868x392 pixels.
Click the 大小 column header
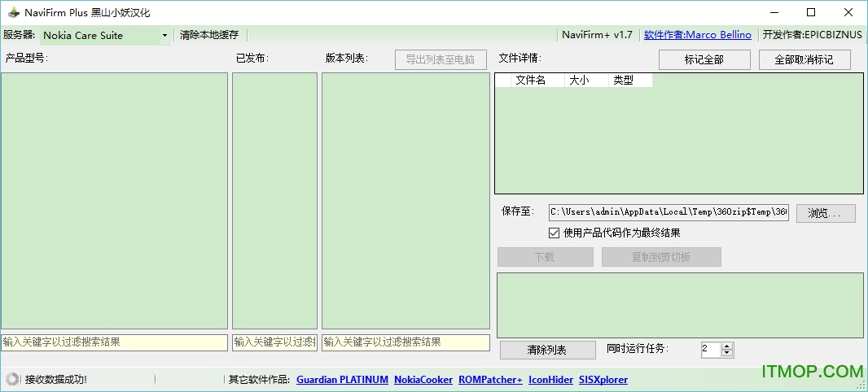tap(585, 81)
